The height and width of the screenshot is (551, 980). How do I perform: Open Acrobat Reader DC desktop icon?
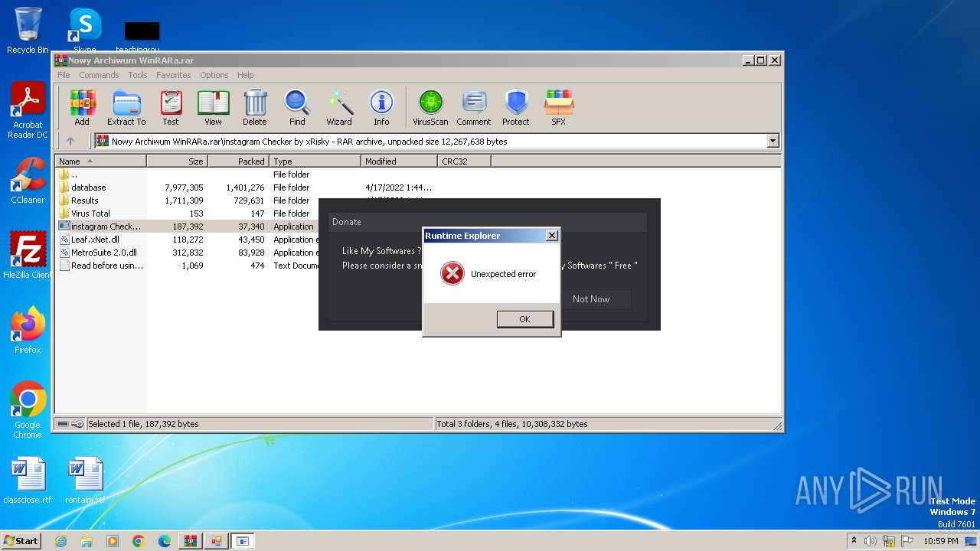tap(28, 111)
